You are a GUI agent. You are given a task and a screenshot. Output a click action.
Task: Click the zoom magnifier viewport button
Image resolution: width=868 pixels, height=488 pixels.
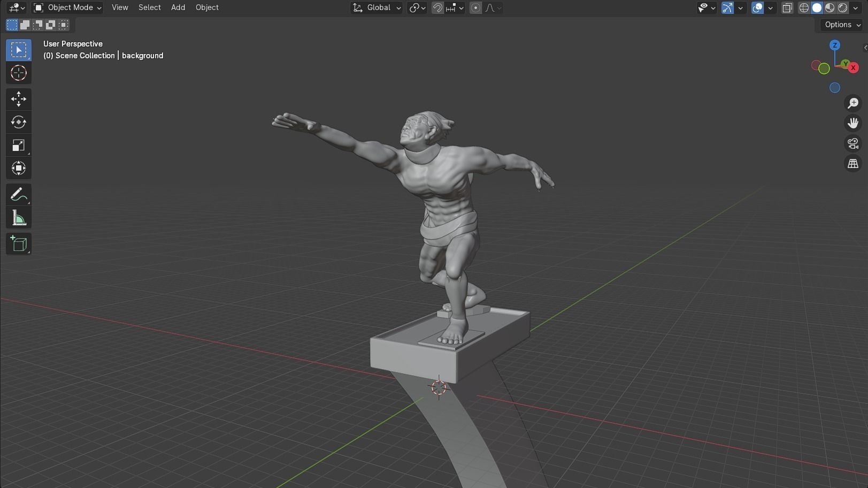[853, 103]
